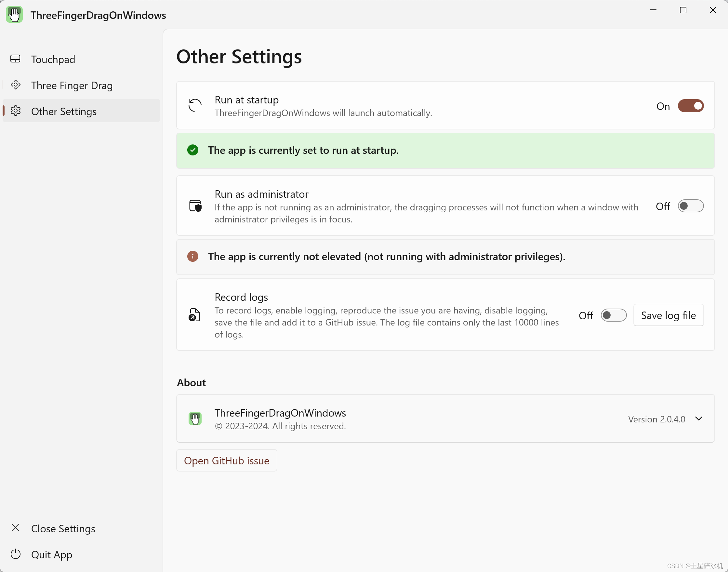Click the Record logs file icon

click(194, 315)
